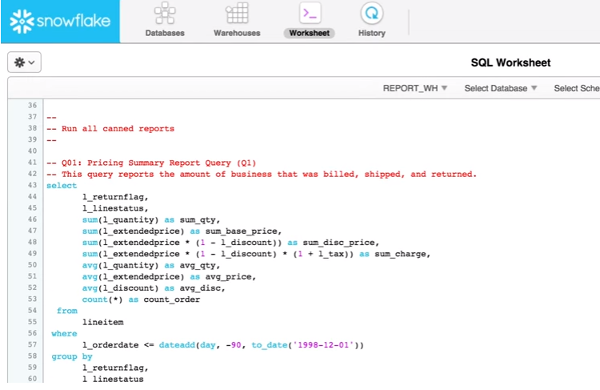Screen dimensions: 600x390
Task: Open the Databases icon
Action: (x=165, y=13)
